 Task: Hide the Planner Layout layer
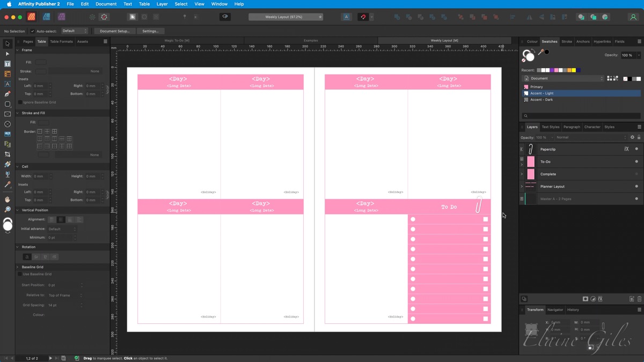coord(636,186)
